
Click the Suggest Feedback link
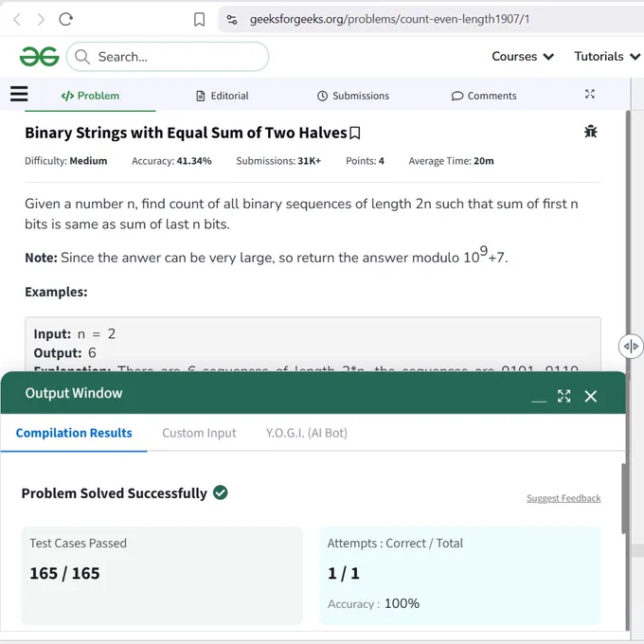563,498
